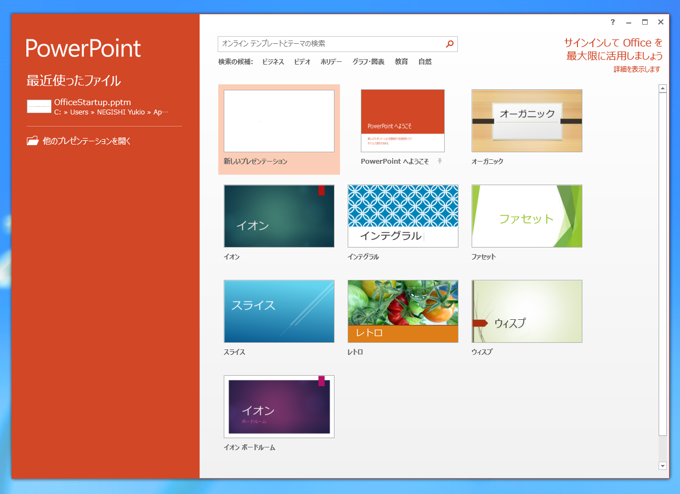Viewport: 680px width, 494px height.
Task: Click the template list scroll down arrow
Action: [x=662, y=466]
